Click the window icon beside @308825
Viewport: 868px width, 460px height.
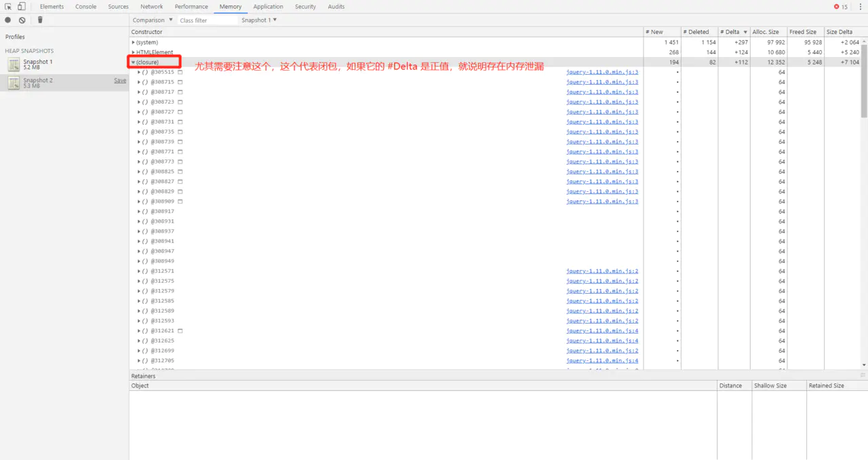[x=180, y=172]
